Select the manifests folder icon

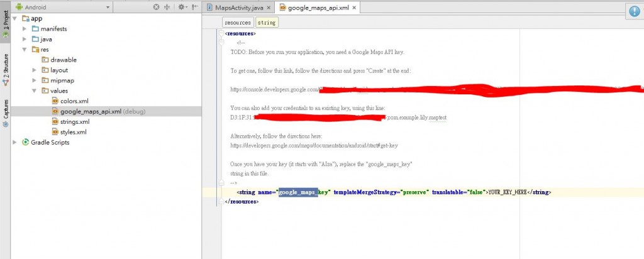(35, 29)
